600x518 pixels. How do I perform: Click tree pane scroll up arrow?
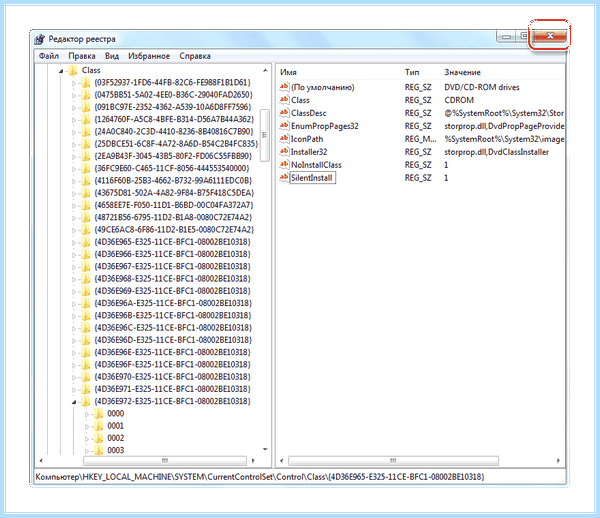(265, 71)
